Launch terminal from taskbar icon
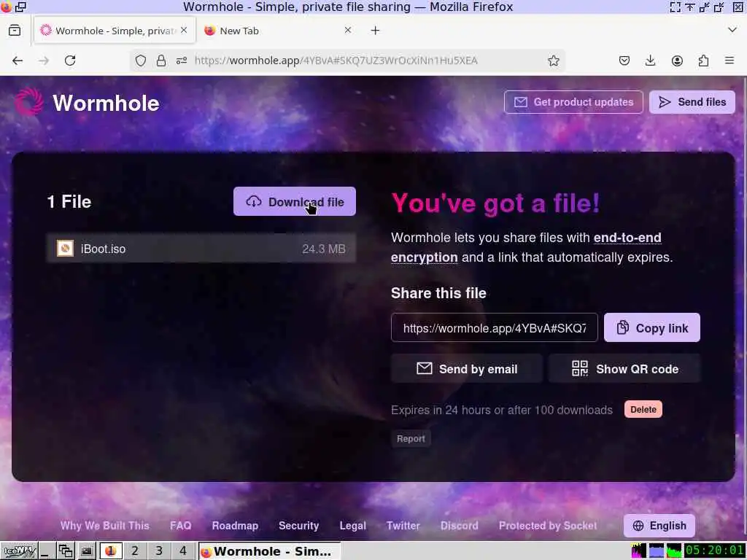747x560 pixels. pyautogui.click(x=86, y=551)
